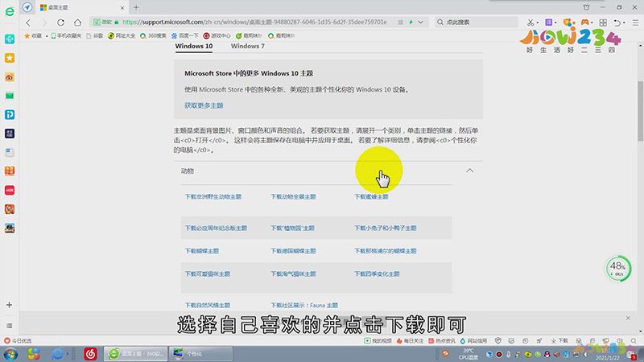Click the 48% speed-up floating ball

click(x=618, y=269)
